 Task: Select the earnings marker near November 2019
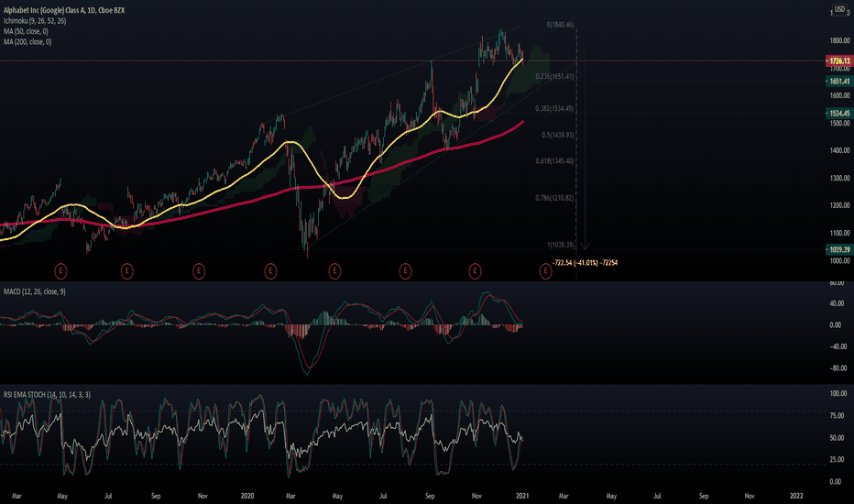pyautogui.click(x=199, y=271)
